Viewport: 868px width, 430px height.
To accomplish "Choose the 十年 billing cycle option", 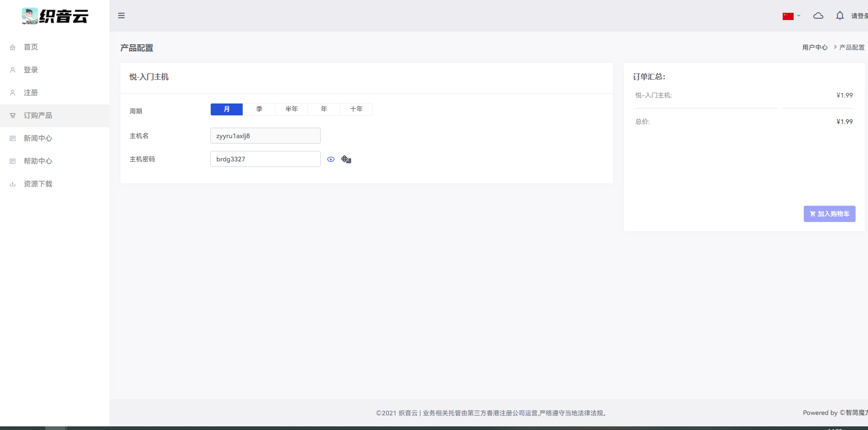I will [x=356, y=109].
